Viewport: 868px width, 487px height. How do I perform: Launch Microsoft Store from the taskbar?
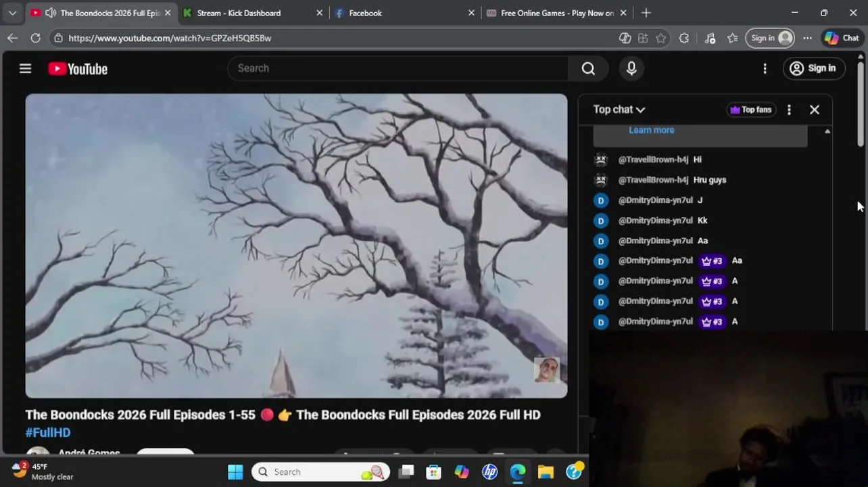pos(434,472)
